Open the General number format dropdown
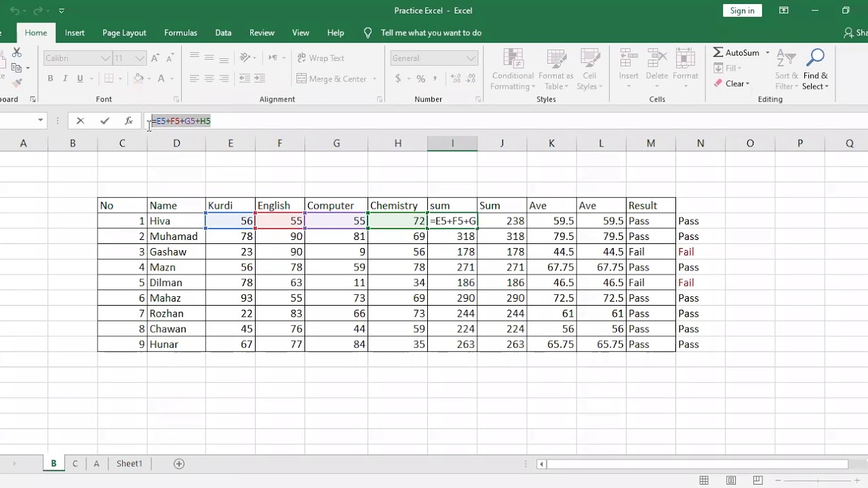This screenshot has height=488, width=868. coord(471,58)
